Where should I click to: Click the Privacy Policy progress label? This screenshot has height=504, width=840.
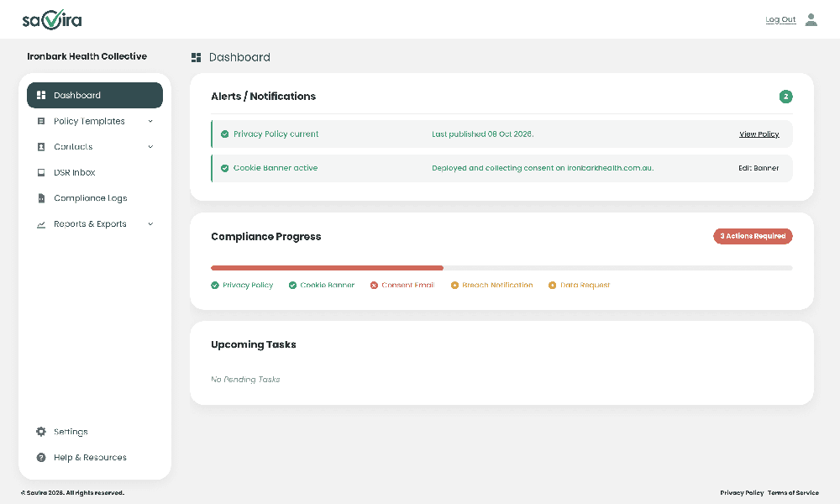click(248, 286)
